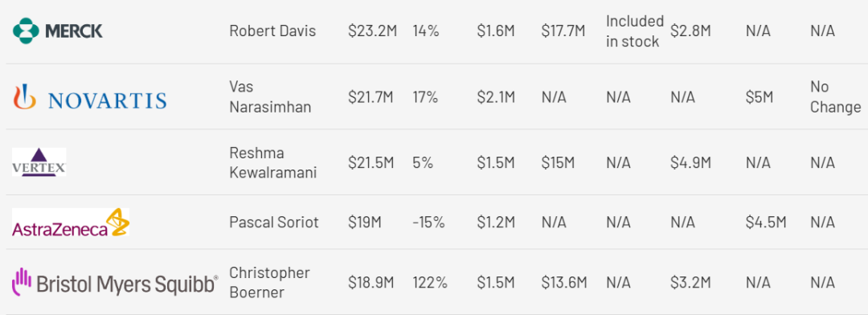
Task: Click the Novartis $5M cell
Action: [759, 97]
